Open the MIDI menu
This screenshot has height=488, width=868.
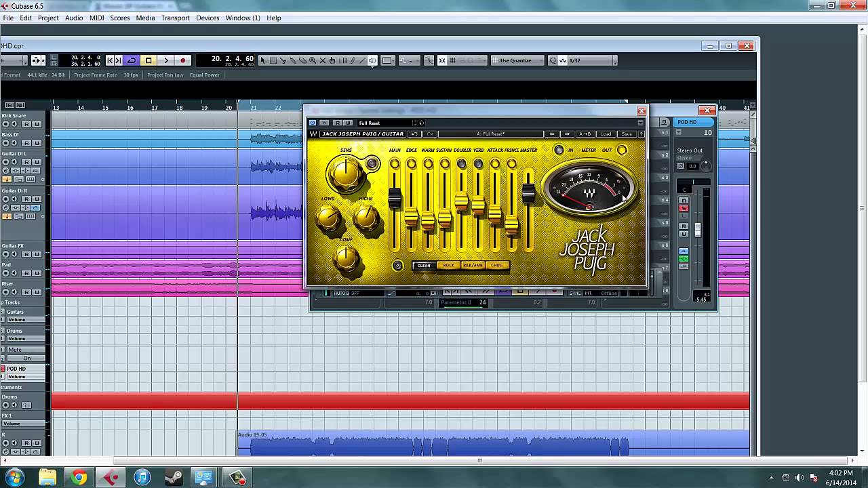click(97, 18)
